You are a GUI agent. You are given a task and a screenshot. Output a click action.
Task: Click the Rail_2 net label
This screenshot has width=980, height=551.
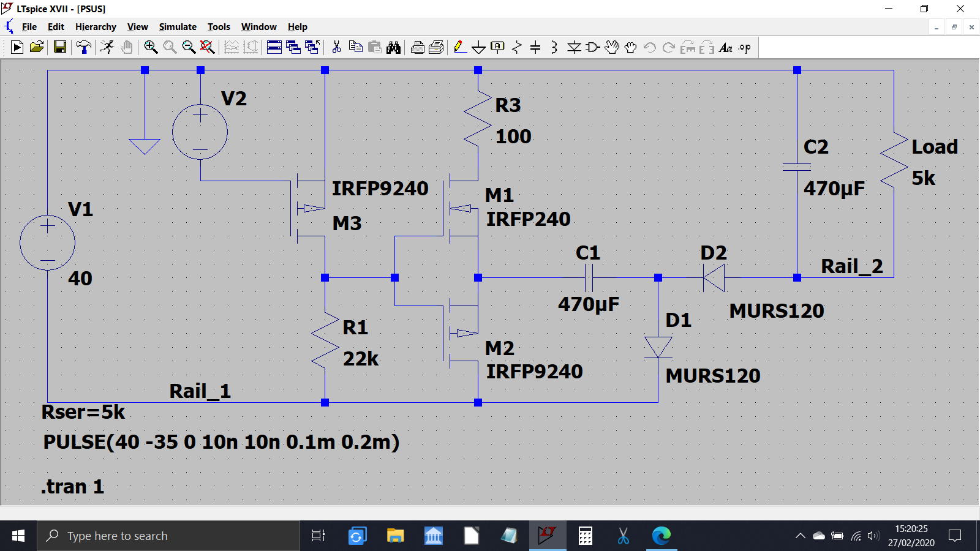(x=852, y=266)
